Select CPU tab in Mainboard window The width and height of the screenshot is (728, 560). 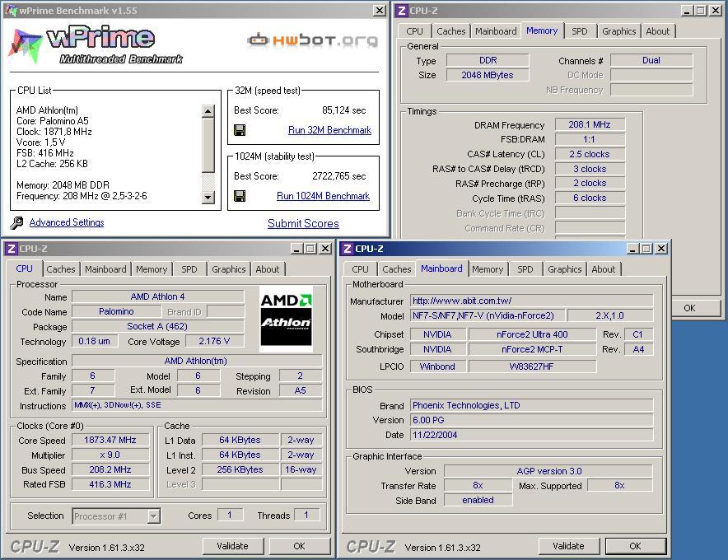point(360,269)
